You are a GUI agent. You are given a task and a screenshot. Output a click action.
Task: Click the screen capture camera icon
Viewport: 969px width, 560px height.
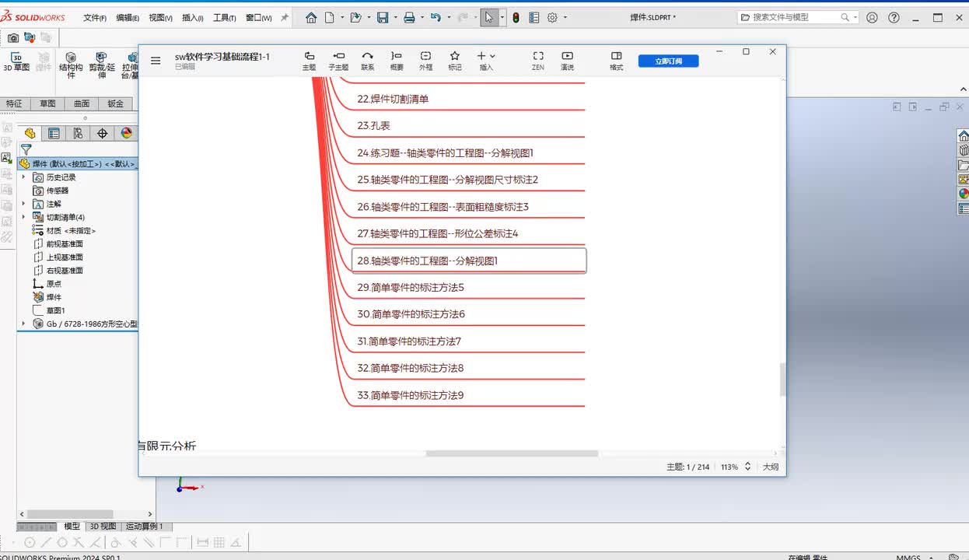click(x=13, y=37)
